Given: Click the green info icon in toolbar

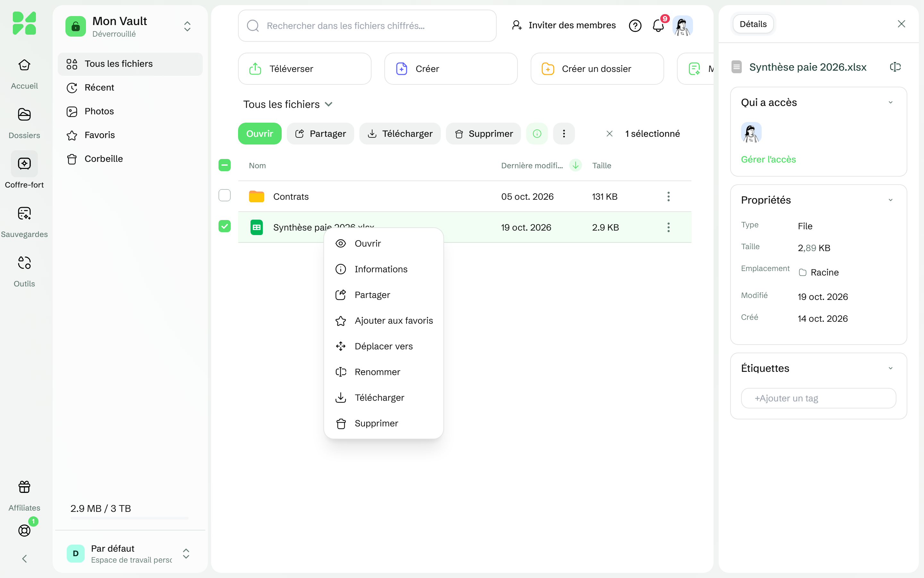Looking at the screenshot, I should [x=537, y=133].
